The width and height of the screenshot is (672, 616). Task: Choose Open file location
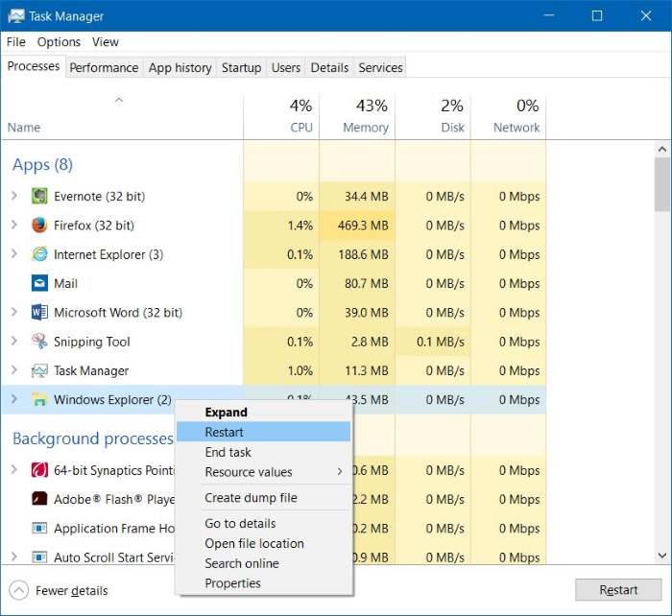pos(264,543)
